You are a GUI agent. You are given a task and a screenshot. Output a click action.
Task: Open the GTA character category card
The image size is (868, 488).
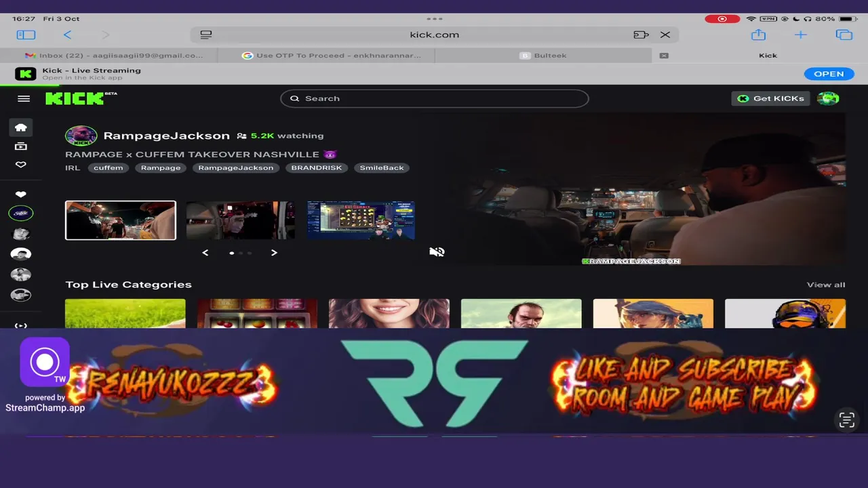tap(521, 314)
